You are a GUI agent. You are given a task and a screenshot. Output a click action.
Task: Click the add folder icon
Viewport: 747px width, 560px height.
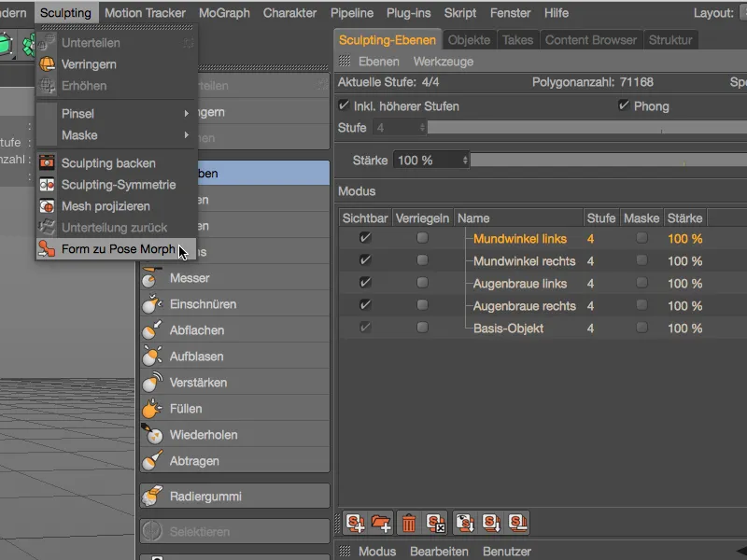381,523
